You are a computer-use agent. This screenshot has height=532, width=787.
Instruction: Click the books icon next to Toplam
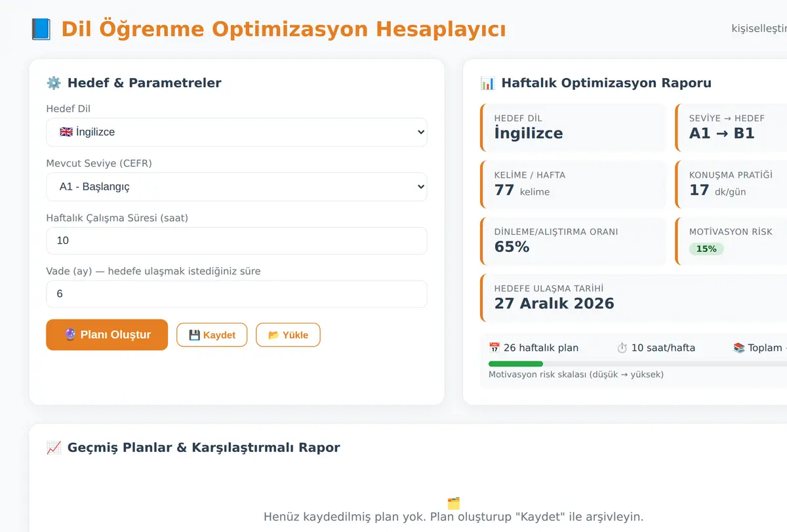coord(739,348)
